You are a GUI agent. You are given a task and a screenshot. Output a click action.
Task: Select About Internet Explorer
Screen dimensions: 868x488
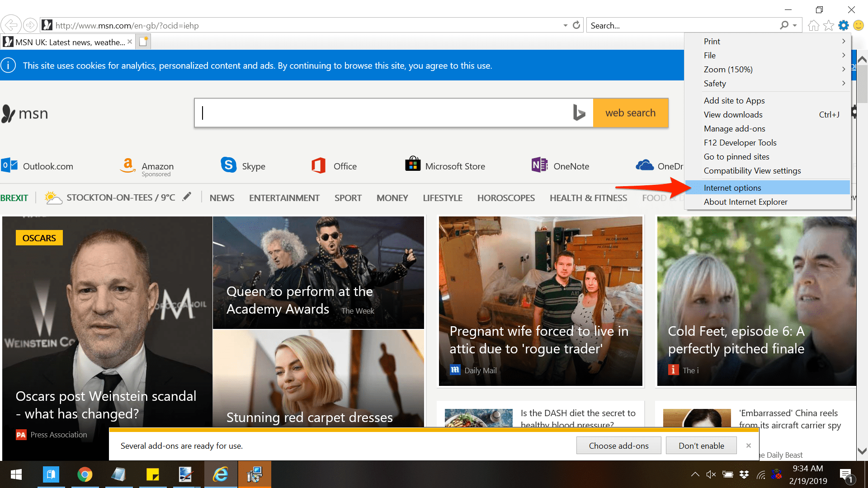pyautogui.click(x=768, y=202)
